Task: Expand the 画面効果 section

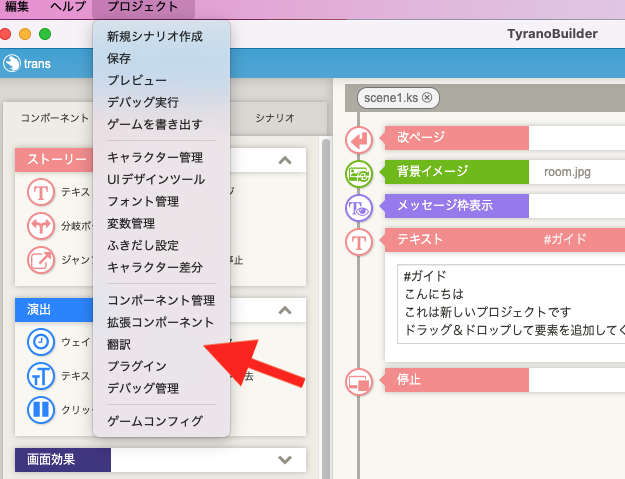Action: click(x=285, y=460)
